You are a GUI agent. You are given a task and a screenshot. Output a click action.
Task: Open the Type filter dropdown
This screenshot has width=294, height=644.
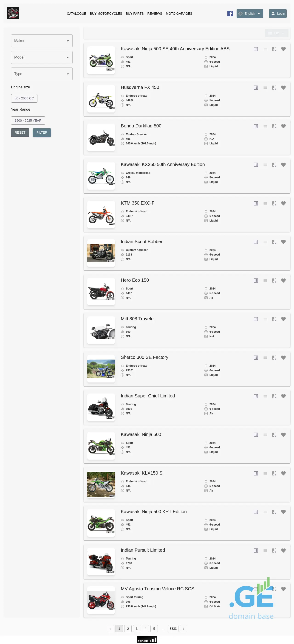click(x=42, y=74)
